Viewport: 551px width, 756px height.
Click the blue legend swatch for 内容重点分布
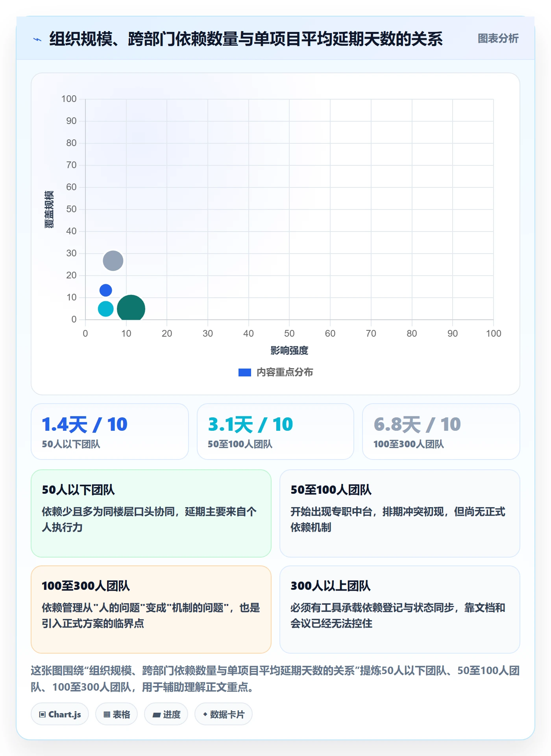click(244, 372)
